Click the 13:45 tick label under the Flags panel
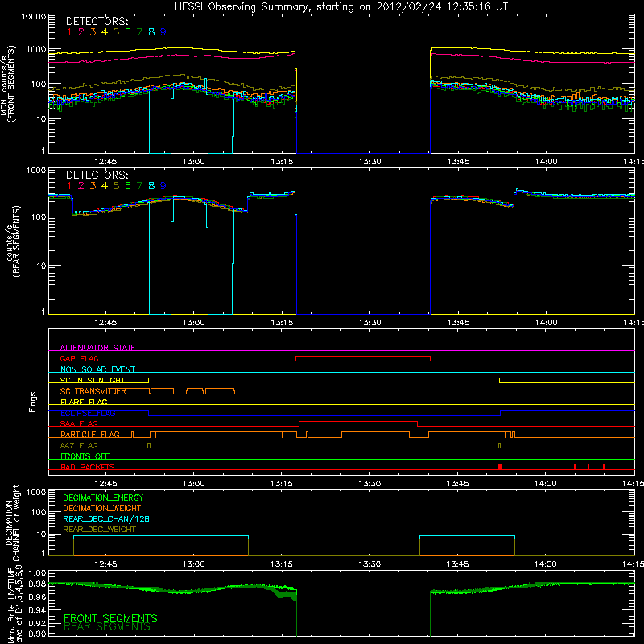Screen dimensions: 644x644 click(457, 484)
